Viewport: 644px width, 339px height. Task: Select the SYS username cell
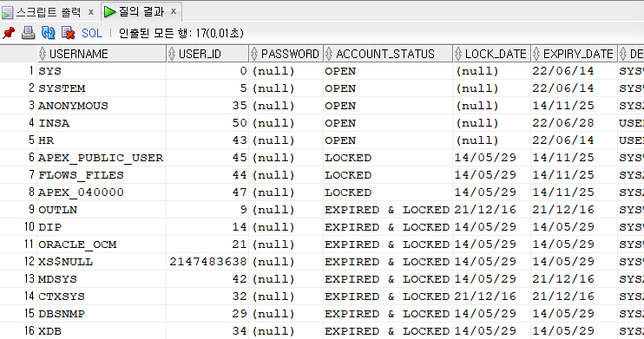coord(102,71)
